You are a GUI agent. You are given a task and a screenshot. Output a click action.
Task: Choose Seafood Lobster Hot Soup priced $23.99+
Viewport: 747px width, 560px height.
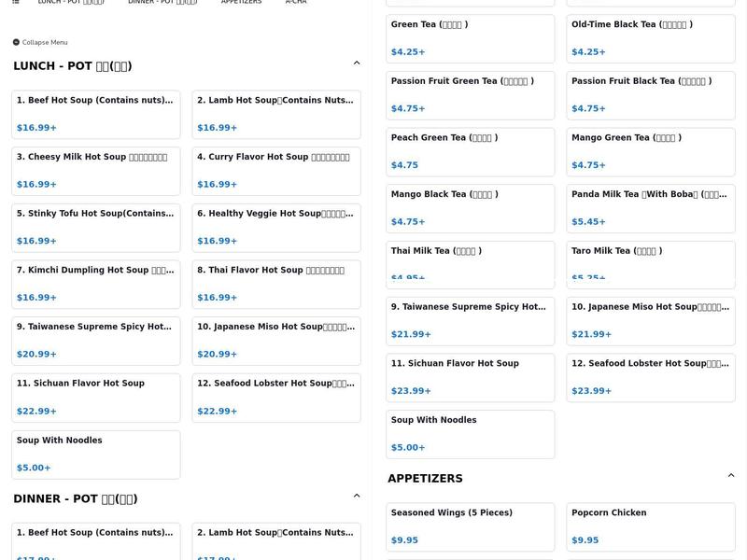tap(651, 377)
